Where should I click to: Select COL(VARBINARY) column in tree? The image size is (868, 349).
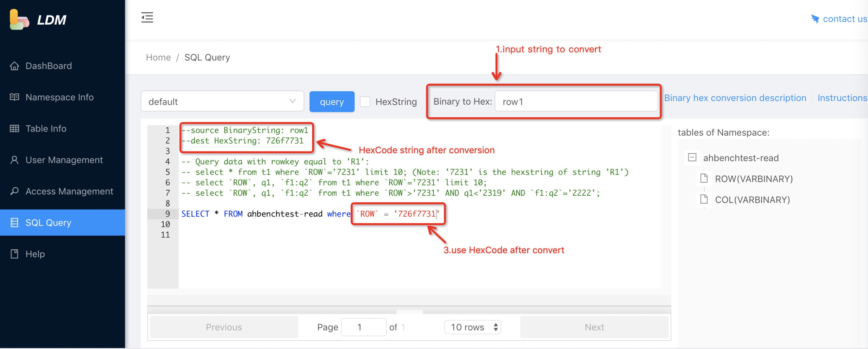(752, 199)
